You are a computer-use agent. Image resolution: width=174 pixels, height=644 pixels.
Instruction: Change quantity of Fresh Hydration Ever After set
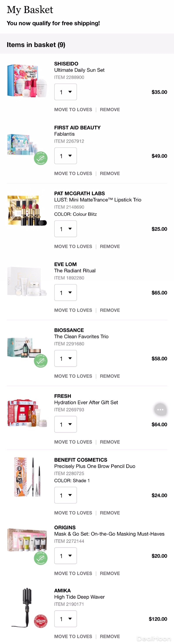click(66, 424)
